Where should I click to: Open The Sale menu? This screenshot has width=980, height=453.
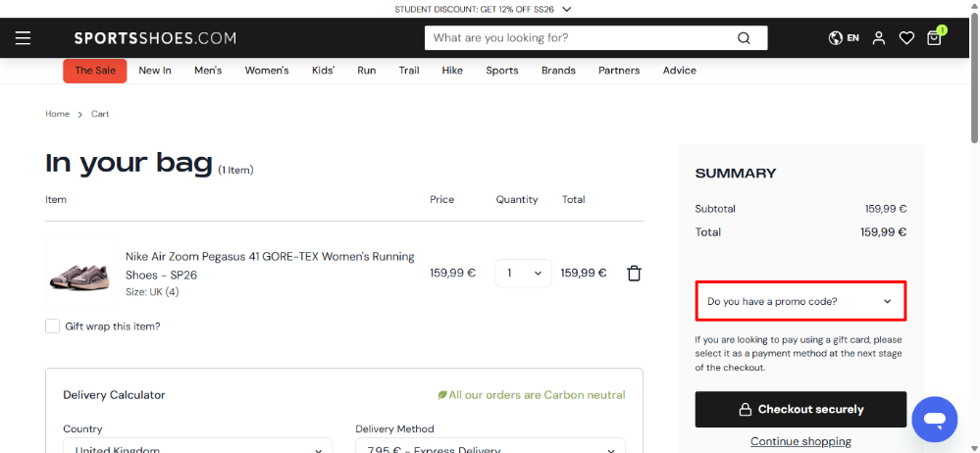[x=95, y=71]
